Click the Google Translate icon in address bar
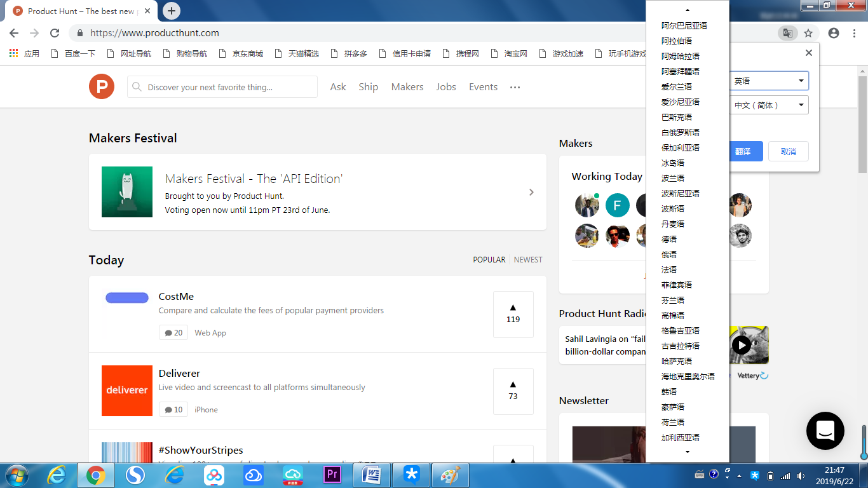 [x=787, y=33]
